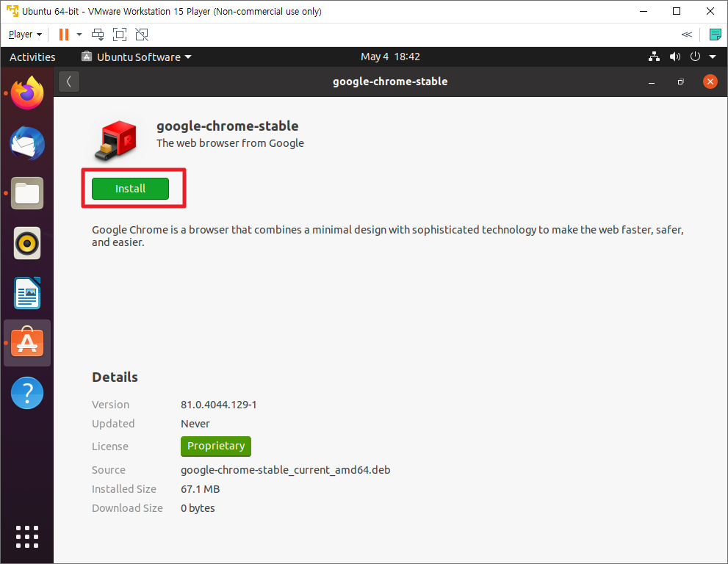Click the Download Size 0 bytes value

coord(198,508)
